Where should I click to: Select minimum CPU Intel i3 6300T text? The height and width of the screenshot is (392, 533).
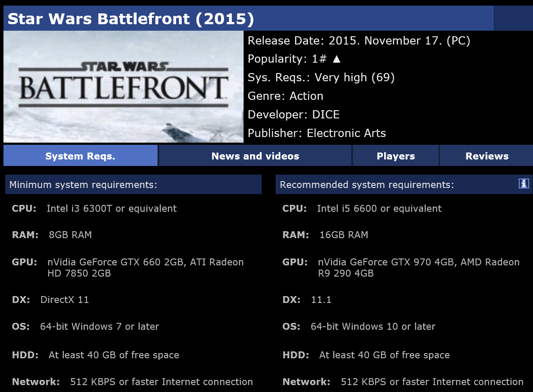tap(112, 208)
